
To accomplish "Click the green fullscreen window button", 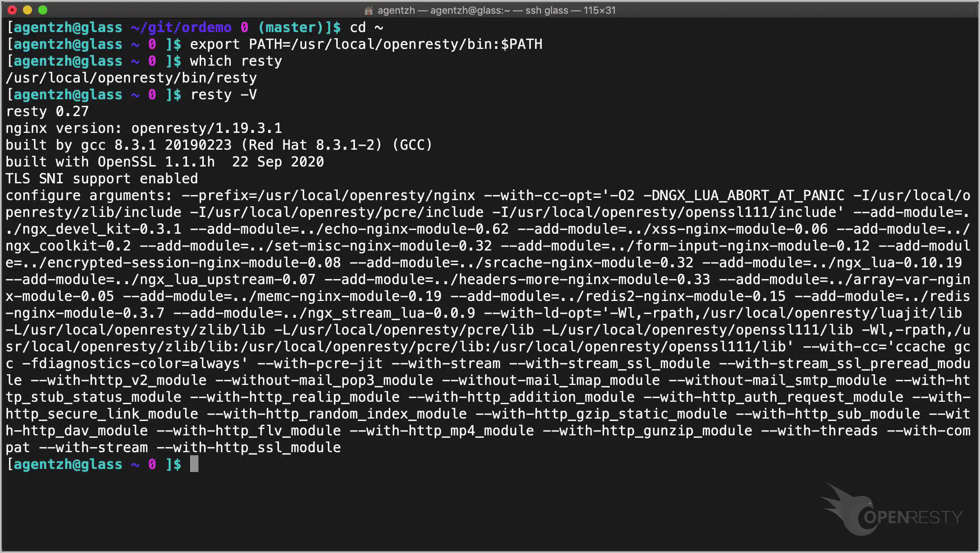I will coord(43,10).
